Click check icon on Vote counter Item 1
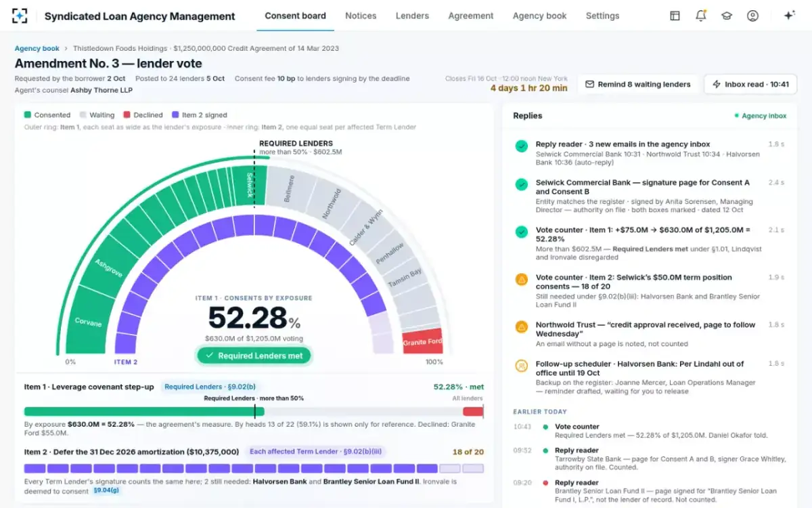This screenshot has height=508, width=812. click(x=521, y=232)
